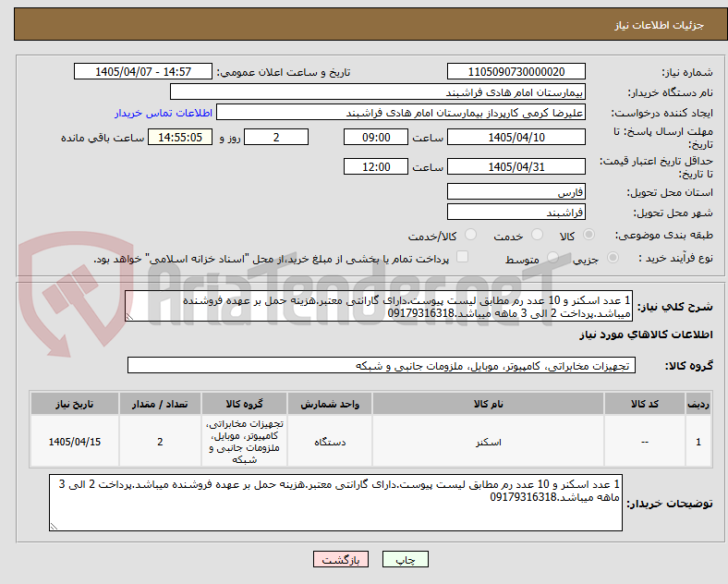Open the buyer contact info link
Image resolution: width=728 pixels, height=584 pixels.
point(164,113)
